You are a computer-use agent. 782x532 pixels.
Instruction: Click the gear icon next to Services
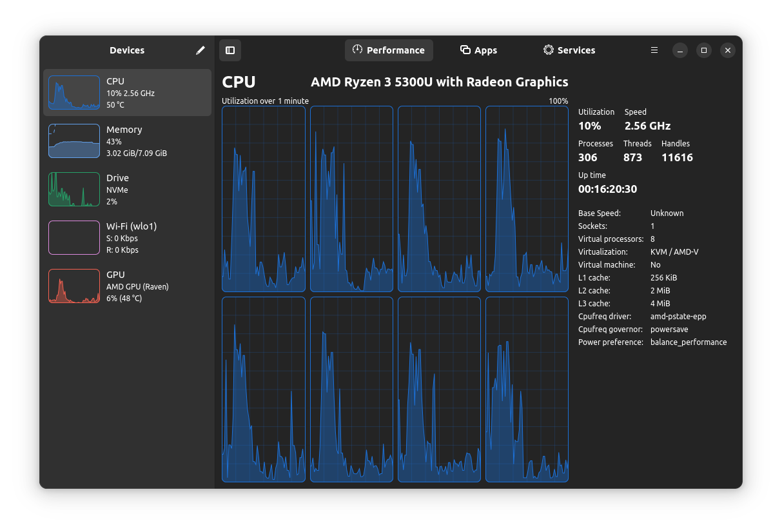tap(548, 50)
